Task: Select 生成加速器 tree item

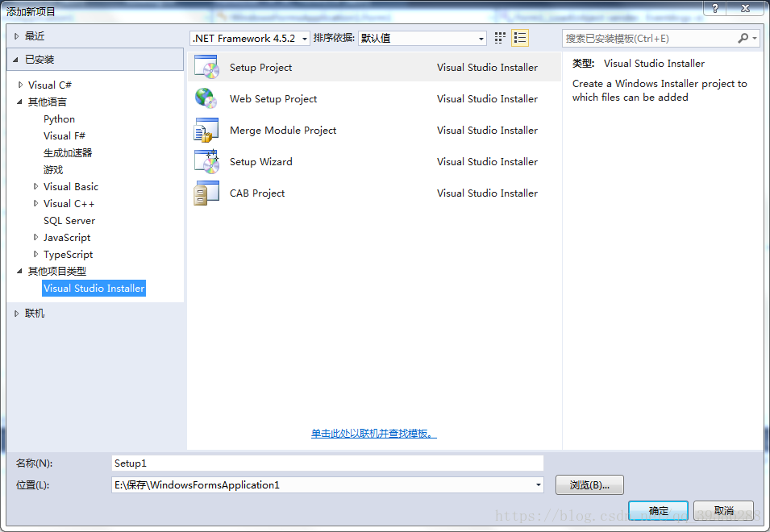Action: [x=68, y=152]
